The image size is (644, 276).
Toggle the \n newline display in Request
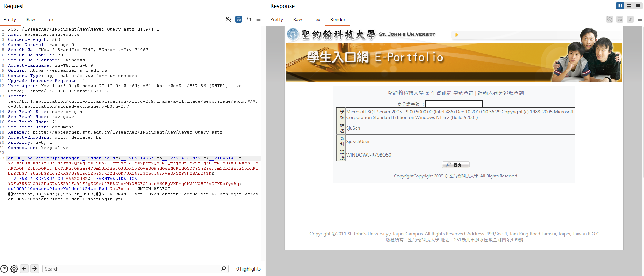click(x=249, y=19)
